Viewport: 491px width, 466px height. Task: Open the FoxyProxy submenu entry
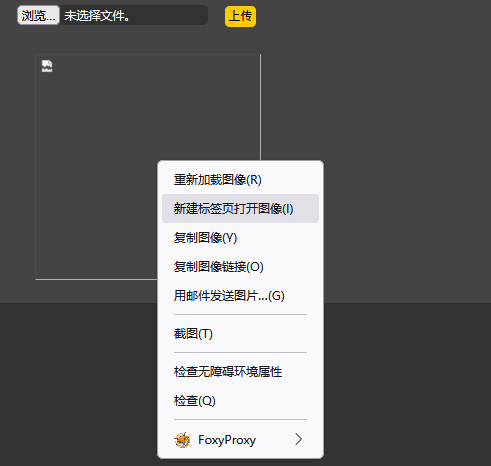(240, 440)
